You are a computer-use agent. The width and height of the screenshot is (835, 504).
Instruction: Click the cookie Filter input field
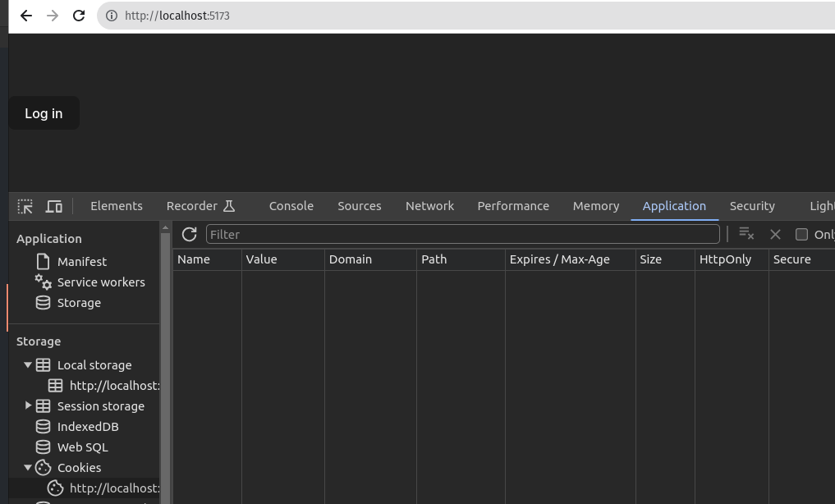coord(463,234)
